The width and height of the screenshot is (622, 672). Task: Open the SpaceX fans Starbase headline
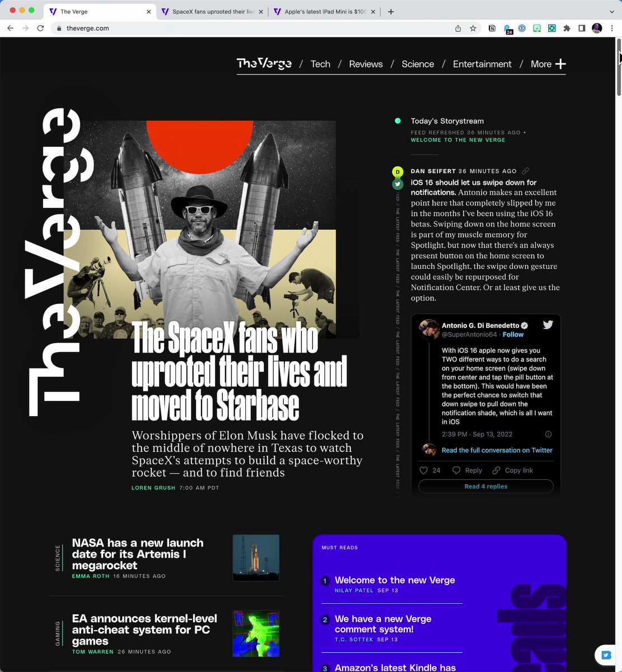pos(239,372)
